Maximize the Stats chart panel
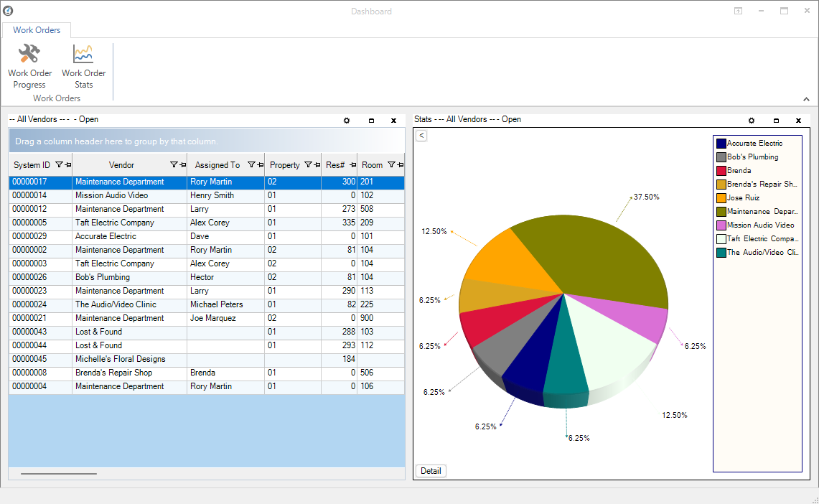This screenshot has height=504, width=819. (776, 120)
